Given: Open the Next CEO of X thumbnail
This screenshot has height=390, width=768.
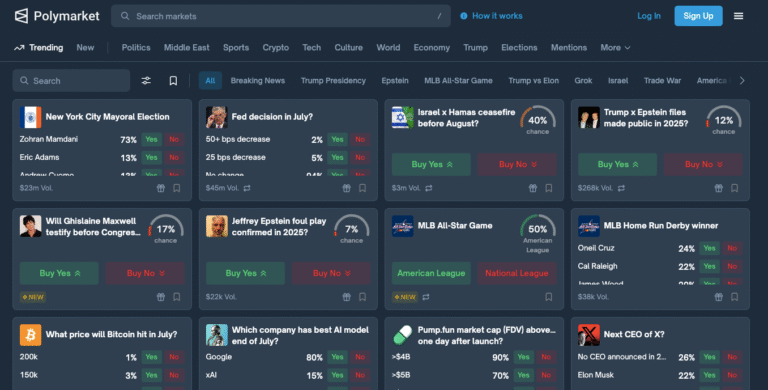Looking at the screenshot, I should 589,335.
